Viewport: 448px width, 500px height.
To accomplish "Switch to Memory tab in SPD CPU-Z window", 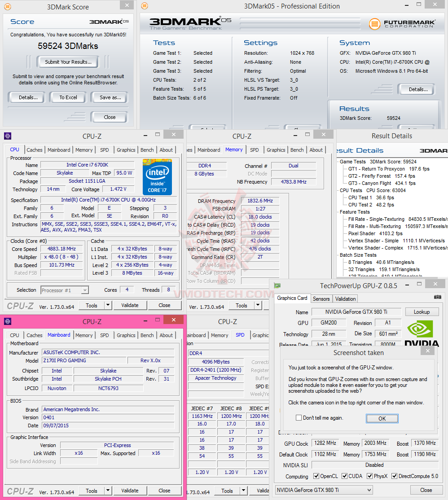I will 220,335.
